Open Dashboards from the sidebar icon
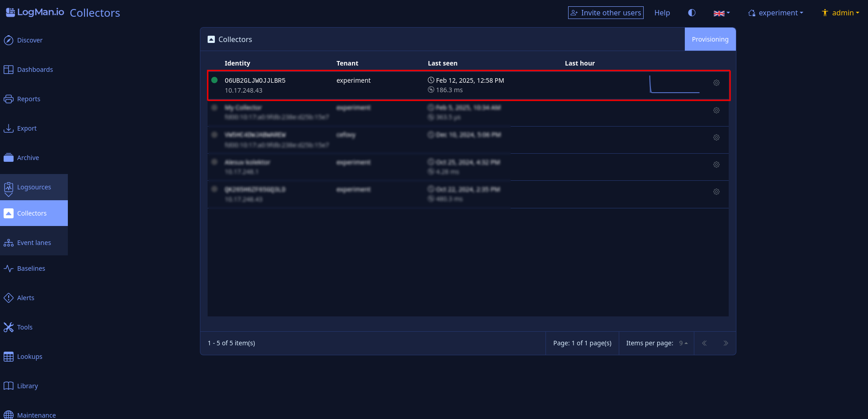The height and width of the screenshot is (419, 868). pyautogui.click(x=9, y=70)
